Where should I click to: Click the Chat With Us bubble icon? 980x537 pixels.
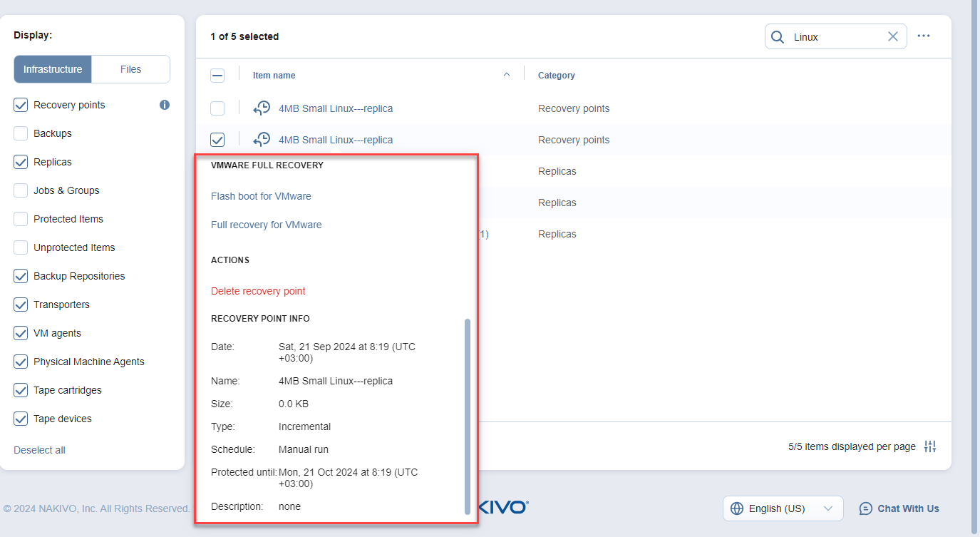coord(866,508)
